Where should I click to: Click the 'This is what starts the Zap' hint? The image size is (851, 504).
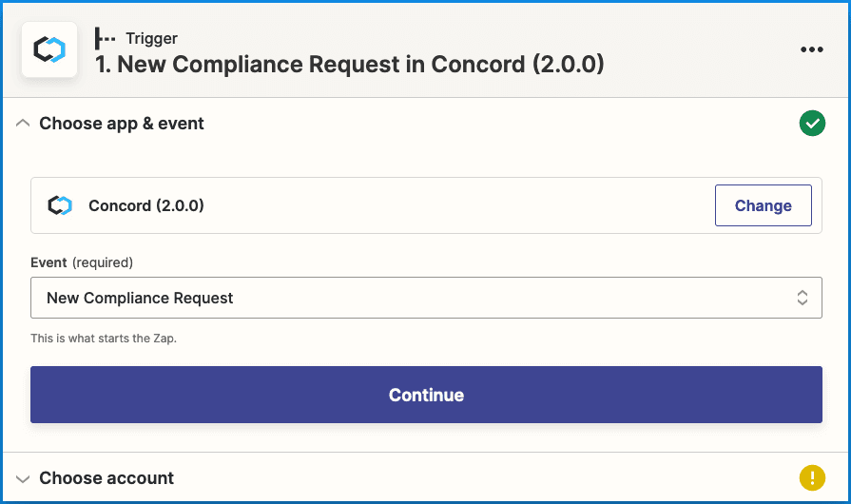pyautogui.click(x=104, y=338)
